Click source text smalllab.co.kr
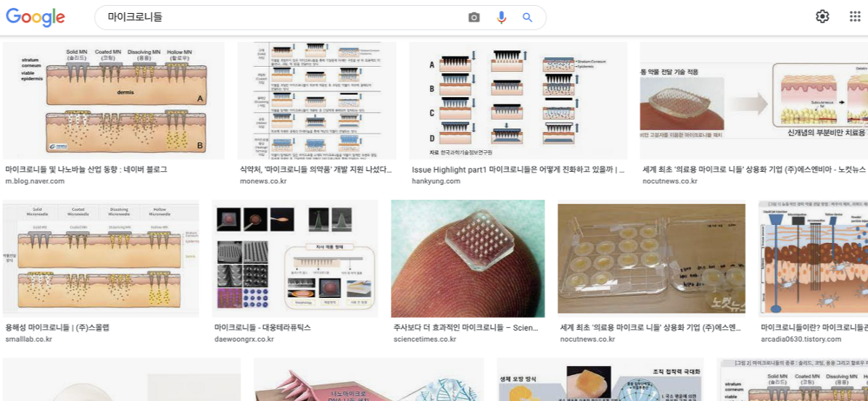 [x=30, y=339]
